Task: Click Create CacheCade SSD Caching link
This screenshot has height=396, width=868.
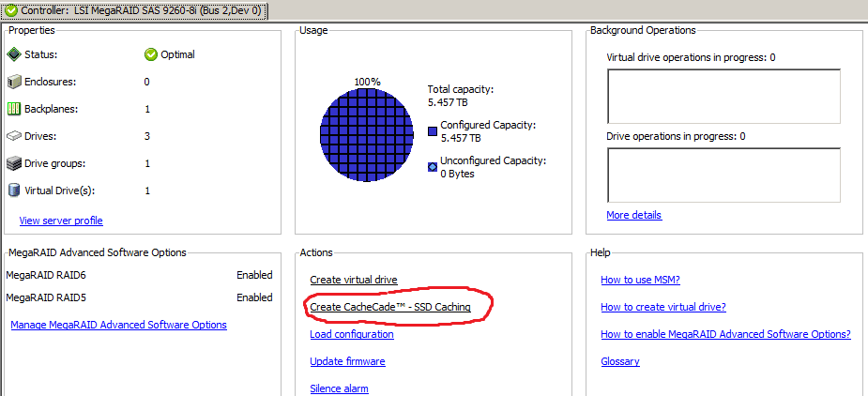Action: [390, 307]
